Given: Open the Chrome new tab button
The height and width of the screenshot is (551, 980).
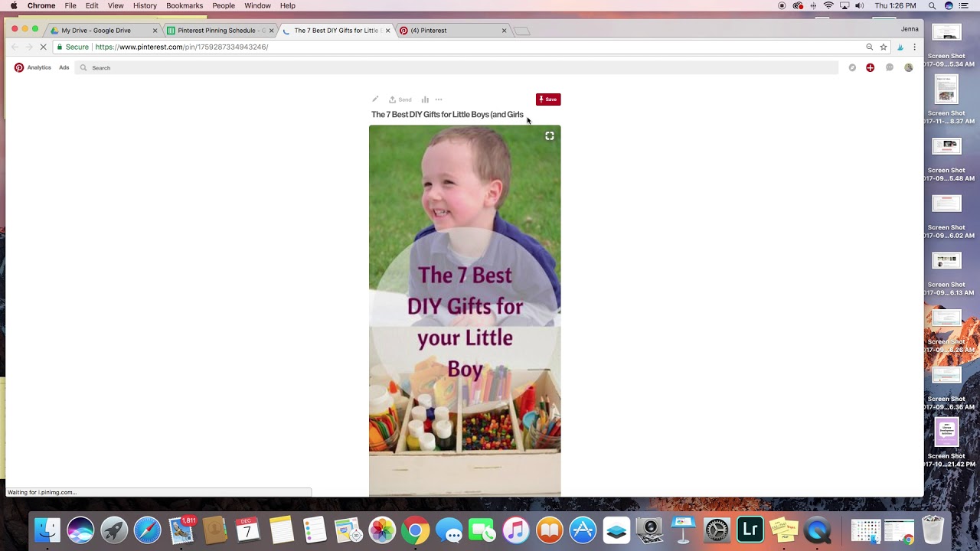Looking at the screenshot, I should (x=521, y=31).
